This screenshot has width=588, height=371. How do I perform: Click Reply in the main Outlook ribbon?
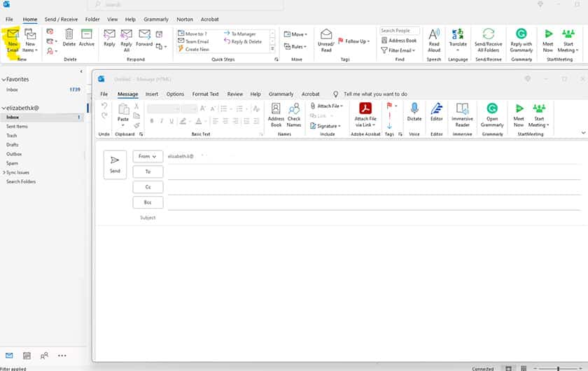pyautogui.click(x=109, y=38)
